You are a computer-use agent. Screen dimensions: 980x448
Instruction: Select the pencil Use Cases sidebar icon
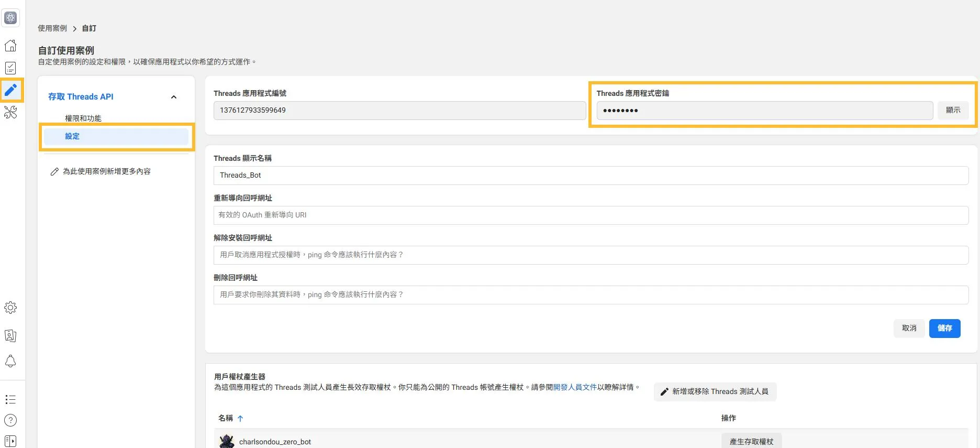(x=10, y=90)
